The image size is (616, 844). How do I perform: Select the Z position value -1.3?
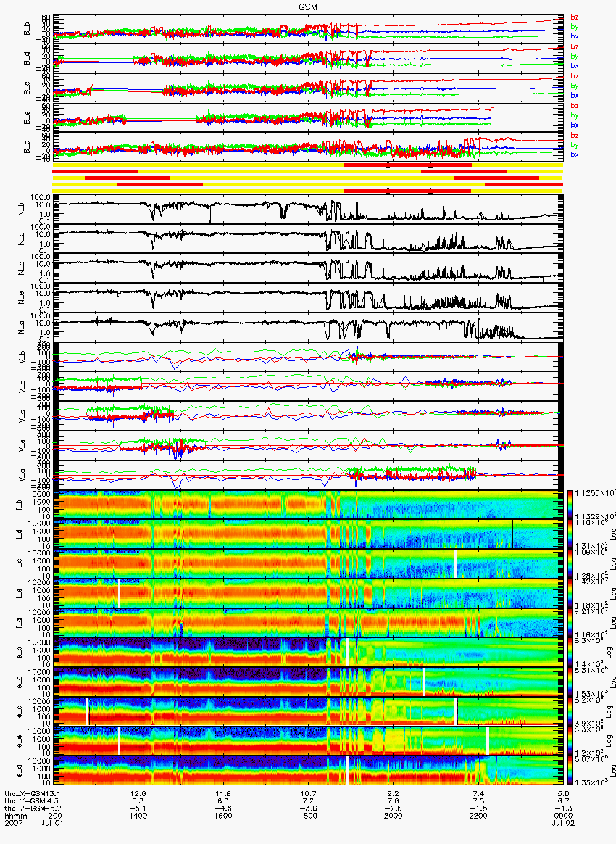click(x=563, y=808)
